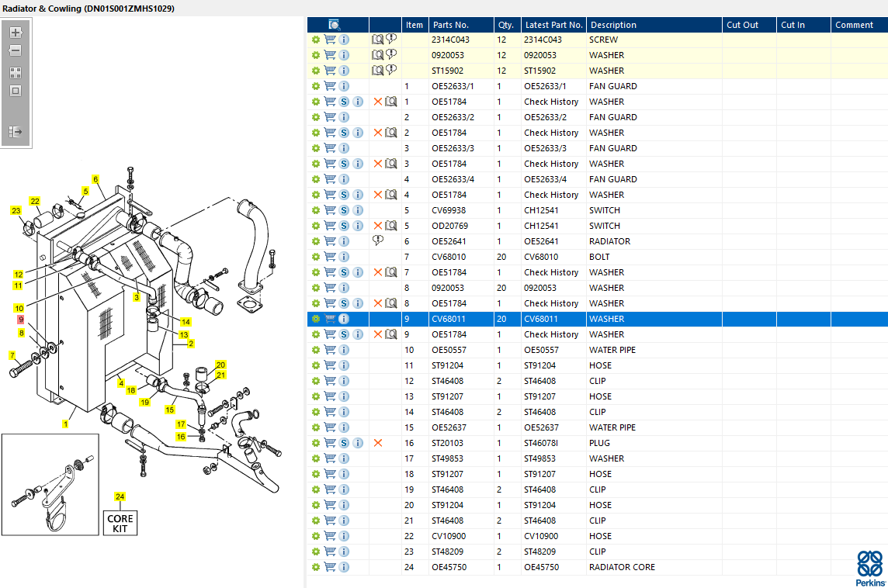The height and width of the screenshot is (588, 888).
Task: Select callout 15 water pipe in diagram
Action: tap(170, 410)
